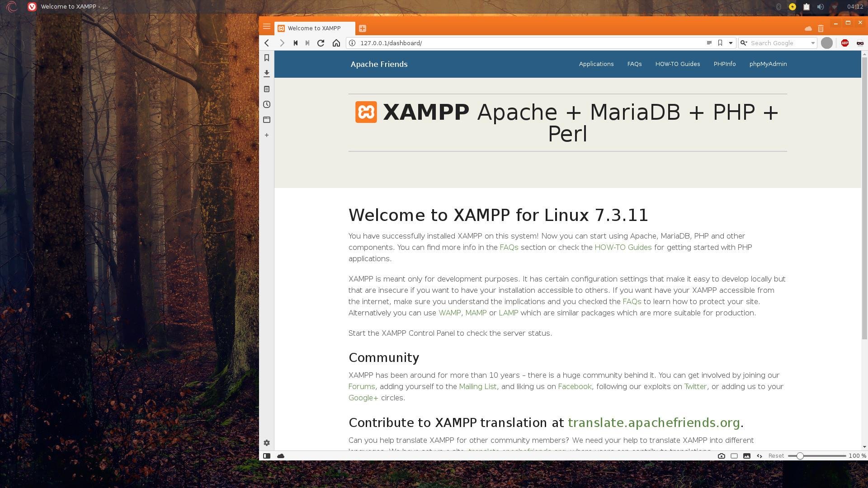Click the Capture page camera icon
Image resolution: width=868 pixels, height=488 pixels.
tap(722, 456)
